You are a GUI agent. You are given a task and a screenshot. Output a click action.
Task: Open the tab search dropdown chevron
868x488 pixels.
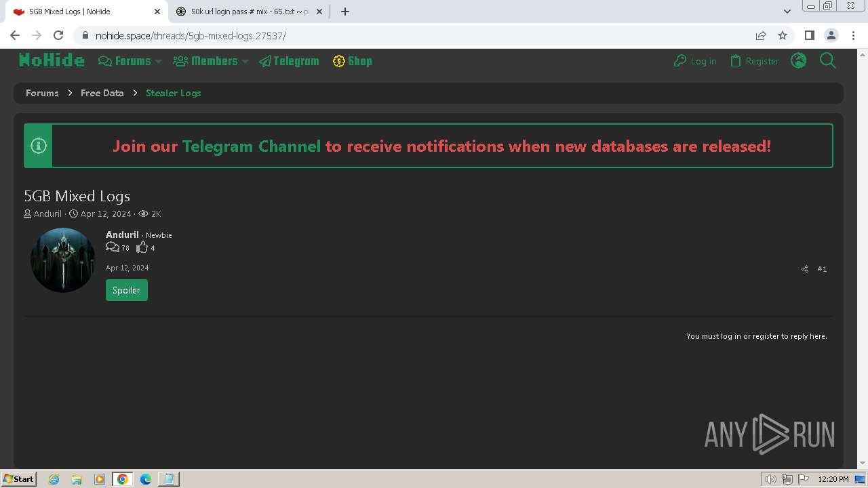(x=787, y=12)
